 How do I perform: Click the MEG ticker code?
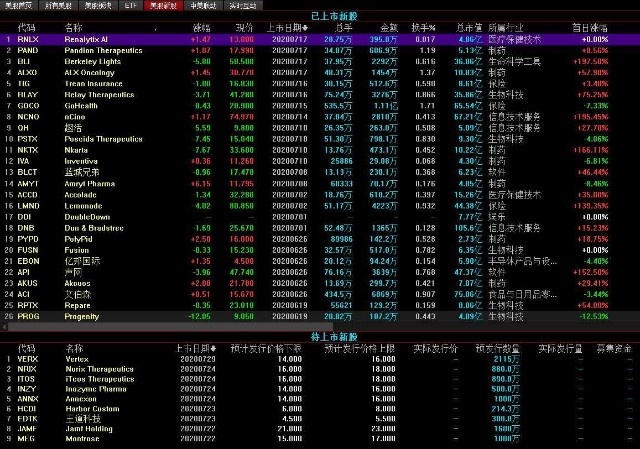point(26,439)
